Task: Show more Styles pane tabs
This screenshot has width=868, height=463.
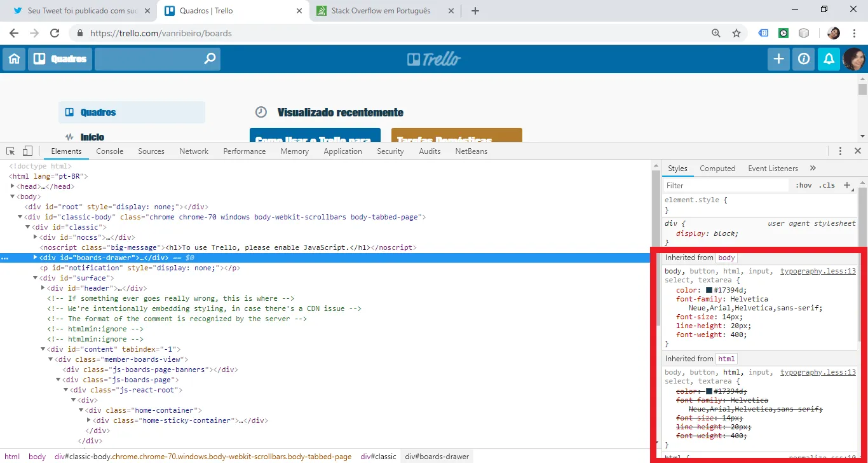Action: (813, 169)
